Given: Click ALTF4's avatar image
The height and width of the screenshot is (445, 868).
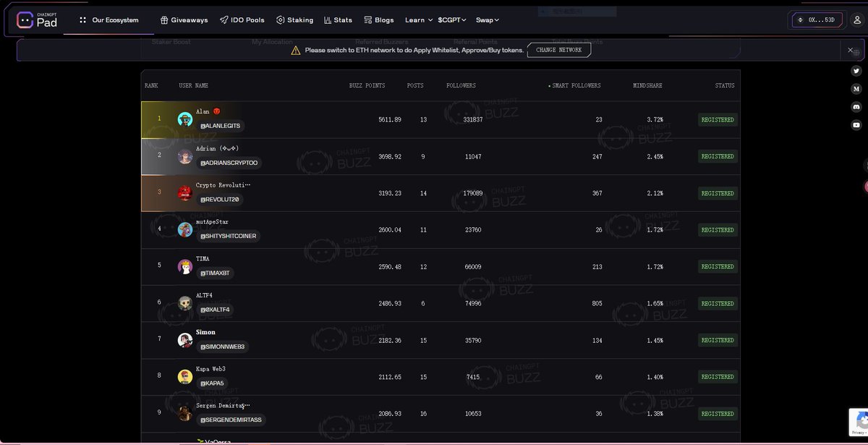Looking at the screenshot, I should [x=185, y=303].
